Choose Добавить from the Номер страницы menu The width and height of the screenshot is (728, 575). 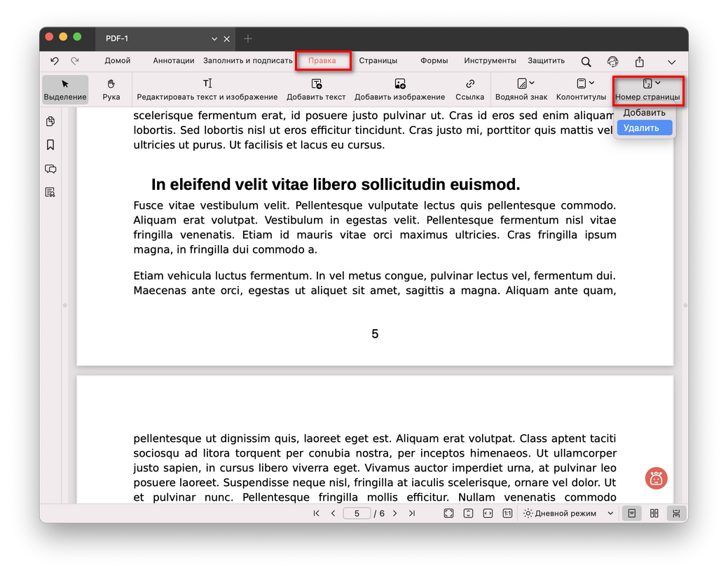click(x=646, y=112)
